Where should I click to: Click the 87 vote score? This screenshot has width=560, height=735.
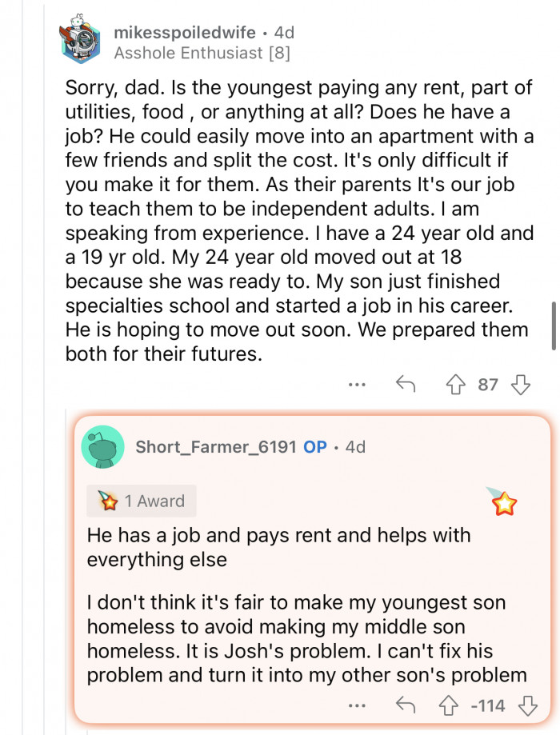click(488, 385)
